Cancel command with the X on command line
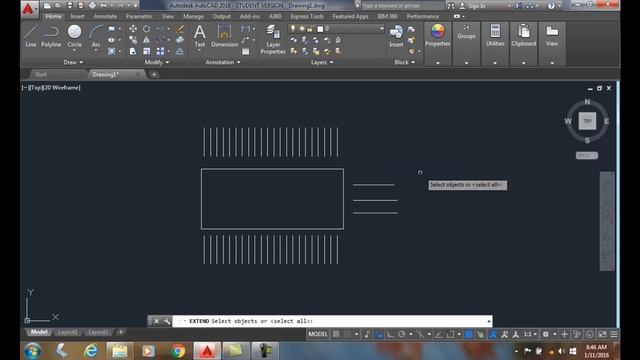Screen dimensions: 640x360 click(x=156, y=321)
